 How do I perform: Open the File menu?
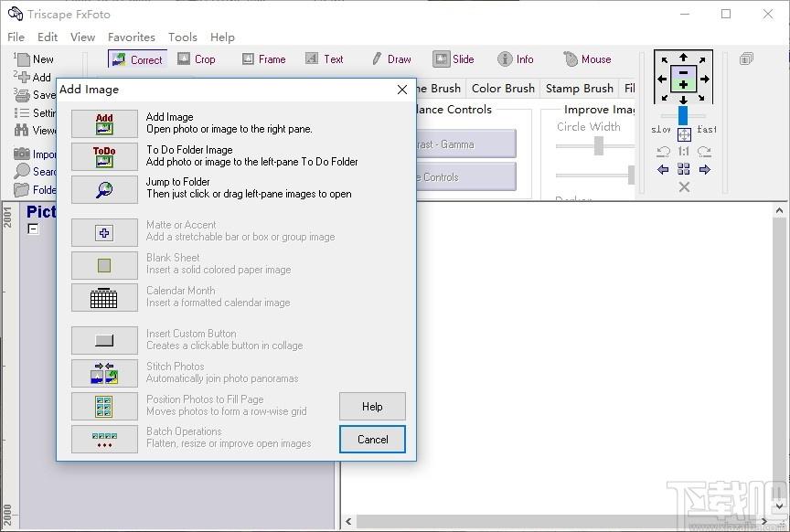tap(16, 37)
